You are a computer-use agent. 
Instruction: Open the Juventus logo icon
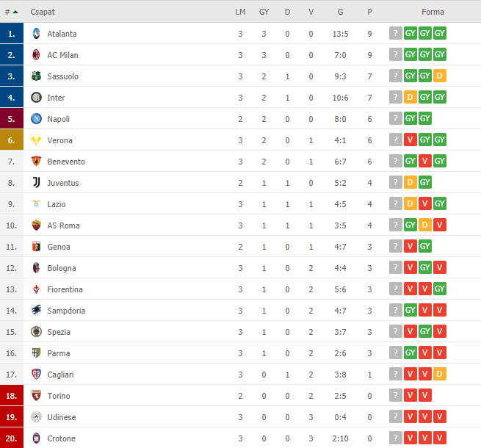(x=36, y=183)
